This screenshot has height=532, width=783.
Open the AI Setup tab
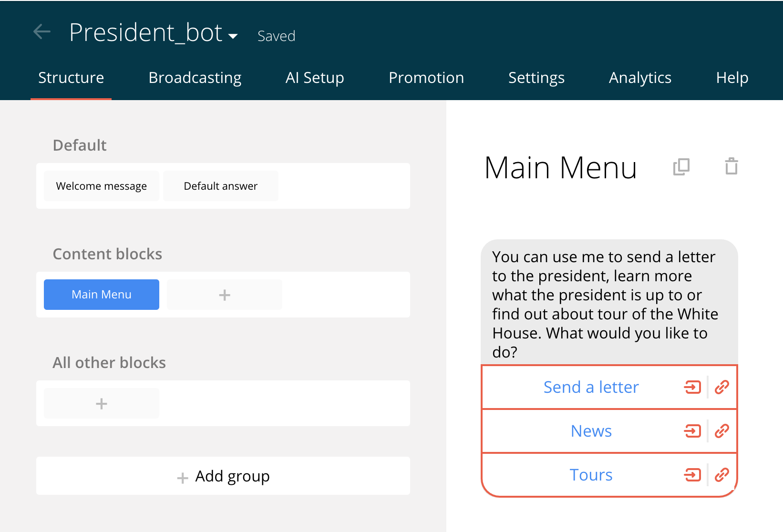315,78
